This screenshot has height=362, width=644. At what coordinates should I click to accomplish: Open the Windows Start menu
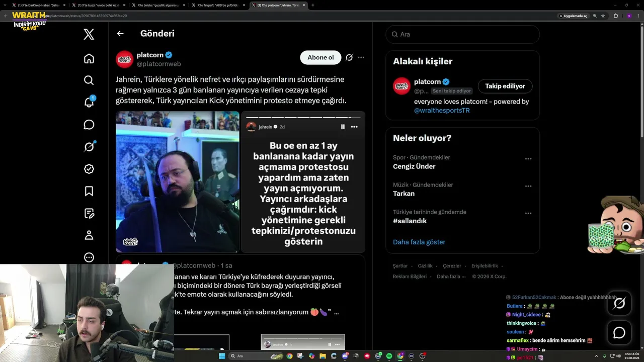click(221, 356)
